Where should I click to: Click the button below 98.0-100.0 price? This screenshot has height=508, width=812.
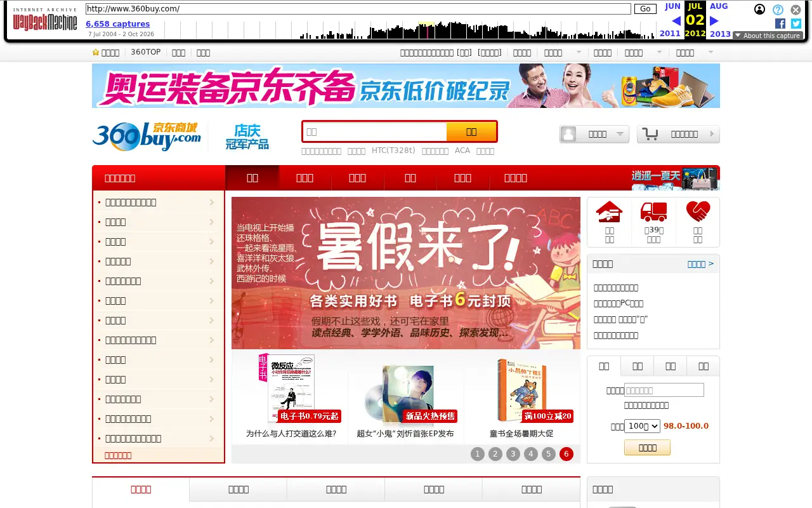coord(647,448)
